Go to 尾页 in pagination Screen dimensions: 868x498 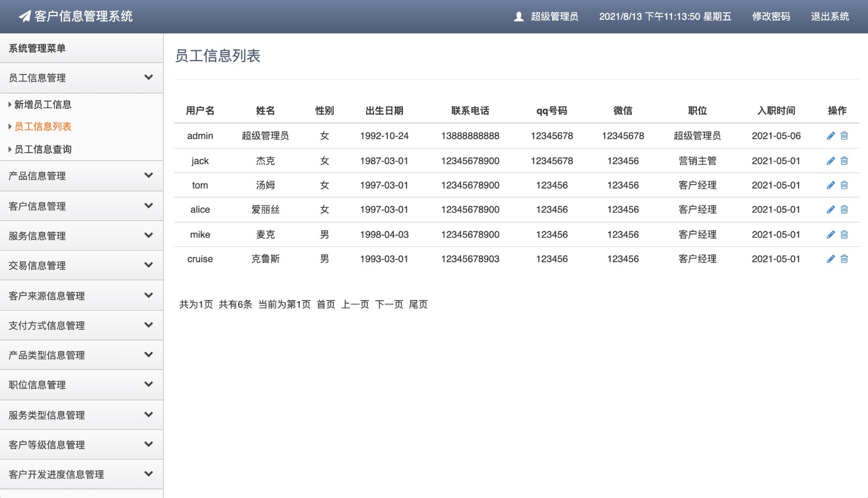[418, 304]
